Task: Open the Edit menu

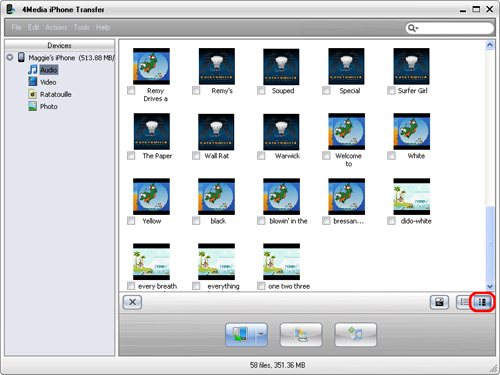Action: [x=33, y=27]
